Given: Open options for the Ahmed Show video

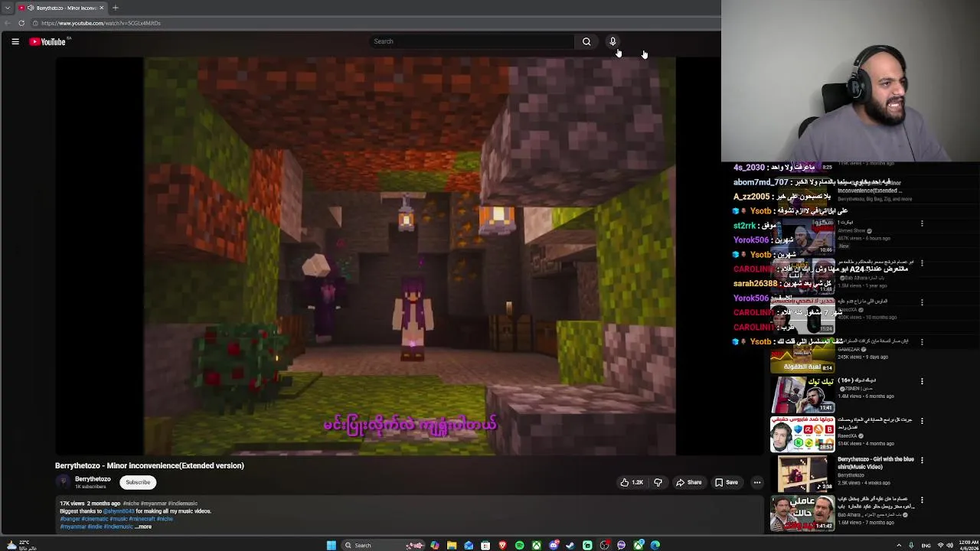Looking at the screenshot, I should (922, 223).
